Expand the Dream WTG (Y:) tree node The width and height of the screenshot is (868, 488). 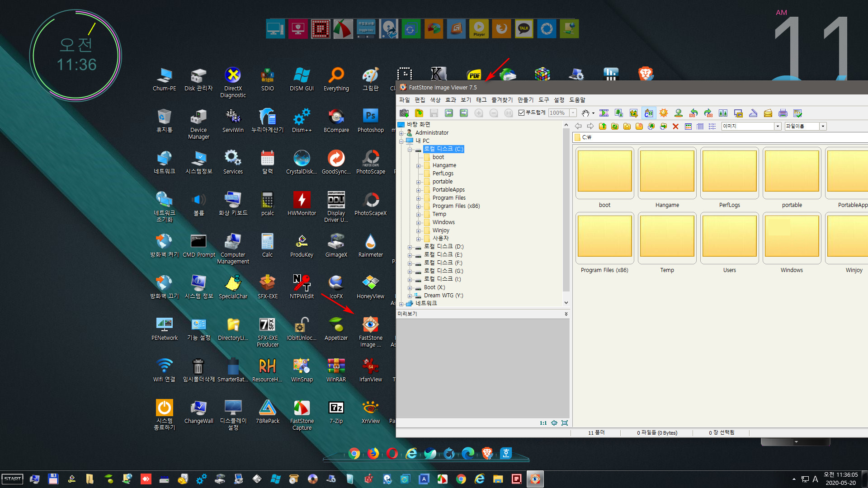click(x=410, y=296)
